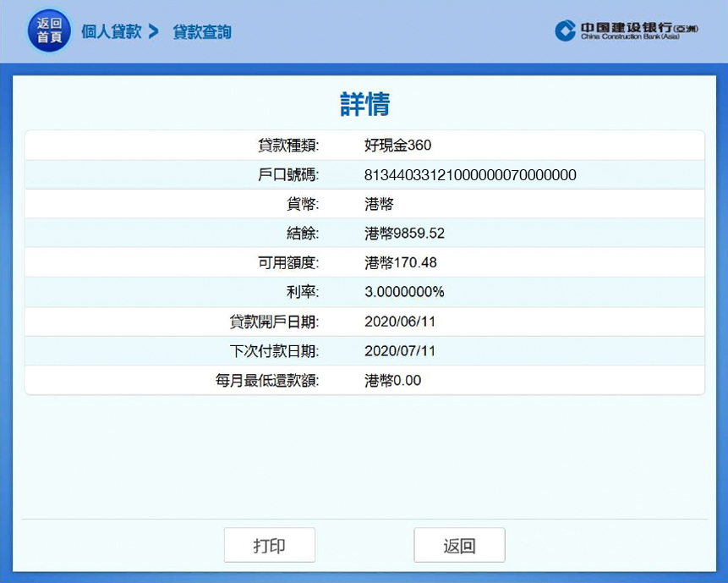Click the interest rate value 3.0000000%

(404, 292)
